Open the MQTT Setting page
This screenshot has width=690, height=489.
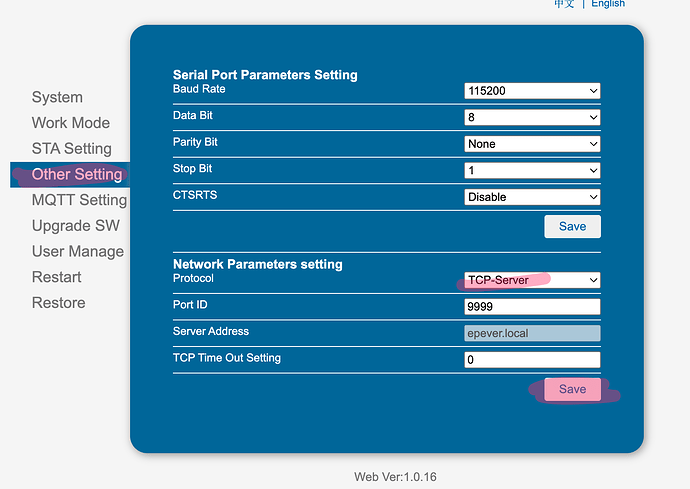click(79, 200)
